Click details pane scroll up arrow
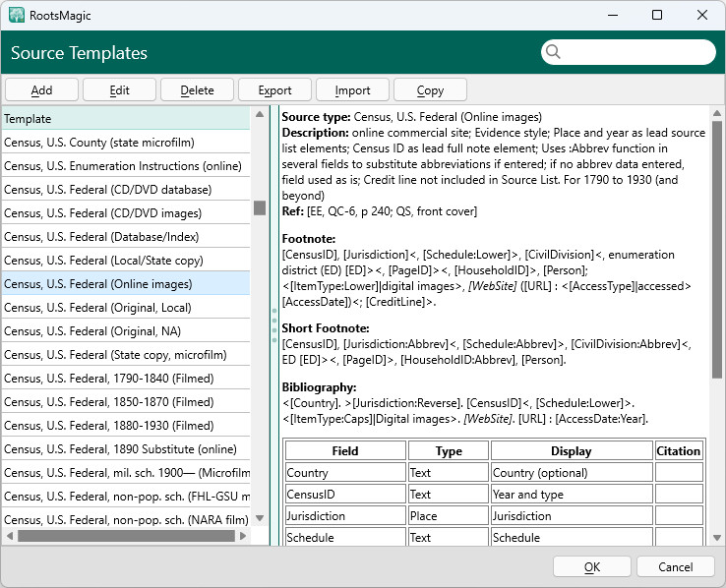This screenshot has height=588, width=726. tap(717, 113)
